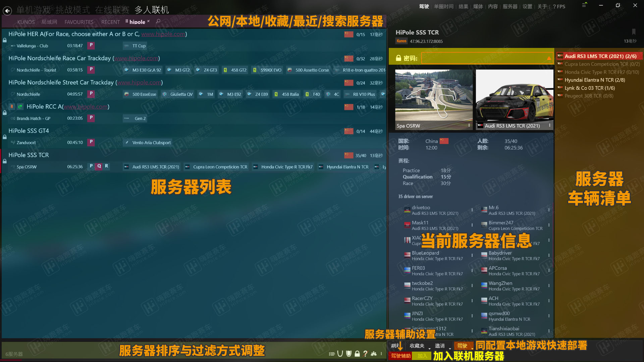This screenshot has height=362, width=644.
Task: Switch to the 单机游戏 section
Action: pyautogui.click(x=34, y=10)
